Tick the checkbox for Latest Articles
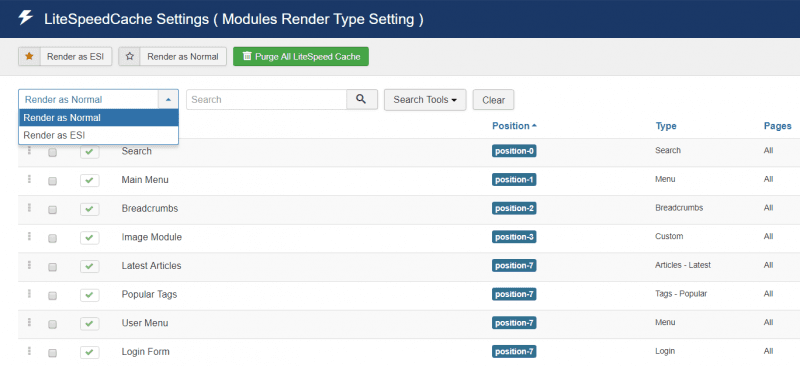Screen dimensions: 800x366 (52, 267)
